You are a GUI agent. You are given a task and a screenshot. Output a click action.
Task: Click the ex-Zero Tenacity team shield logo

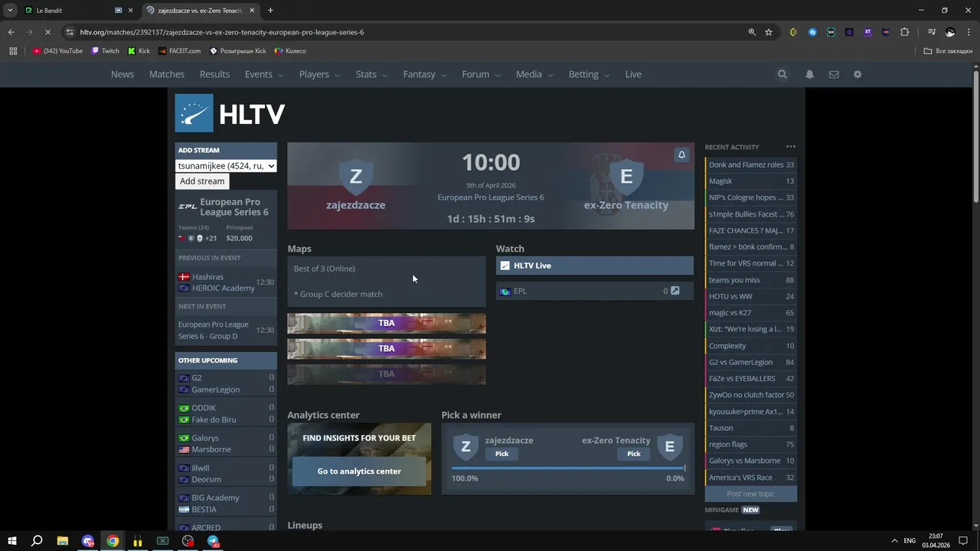(626, 176)
